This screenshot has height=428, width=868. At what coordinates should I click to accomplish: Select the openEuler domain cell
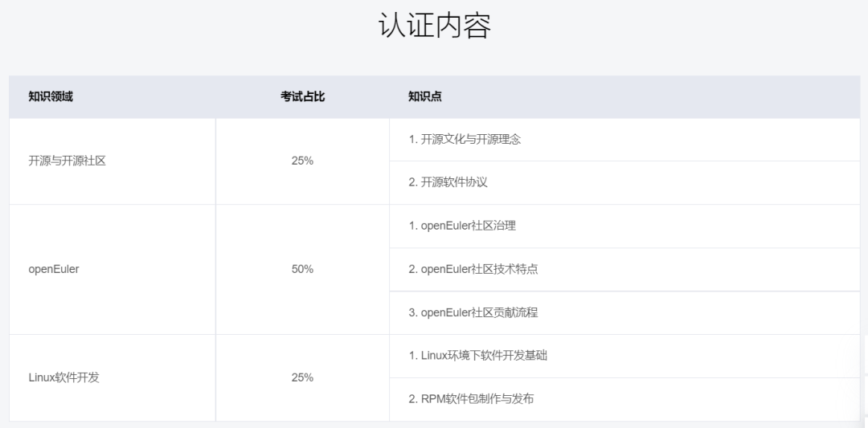tap(54, 269)
